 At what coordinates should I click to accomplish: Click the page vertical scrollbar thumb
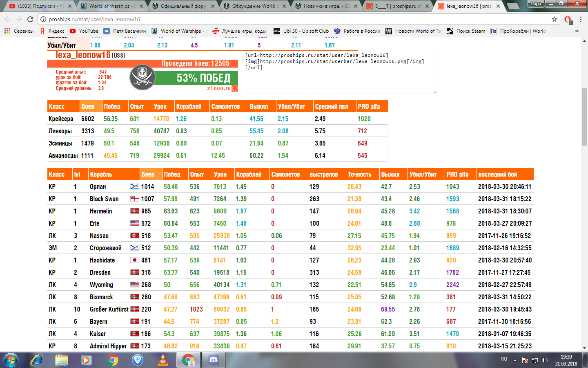[584, 117]
